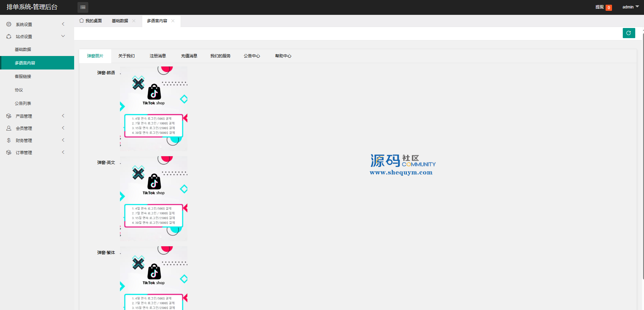
Task: Open the admin user dropdown
Action: point(630,7)
